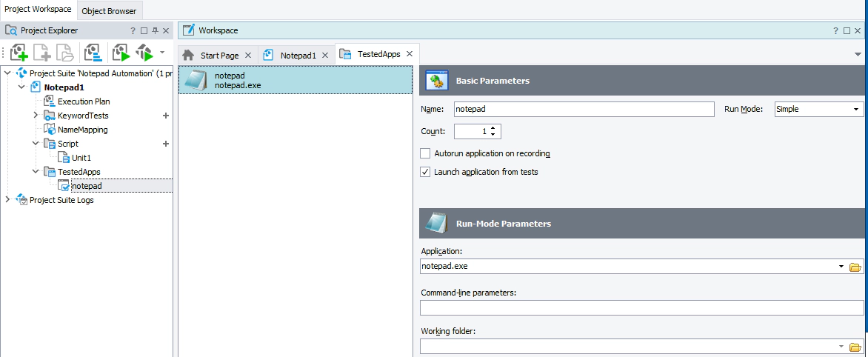Viewport: 868px width, 357px height.
Task: Expand the KeywordTests tree node
Action: point(36,116)
